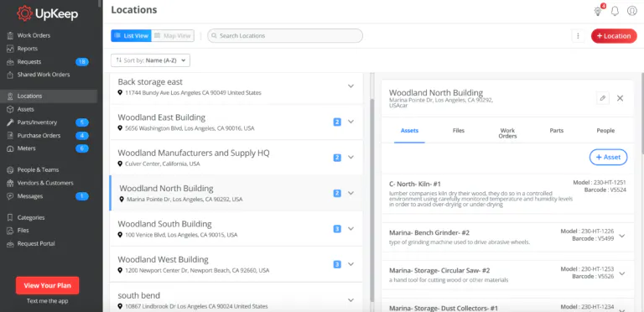
Task: Click the red + Location button
Action: coord(614,36)
